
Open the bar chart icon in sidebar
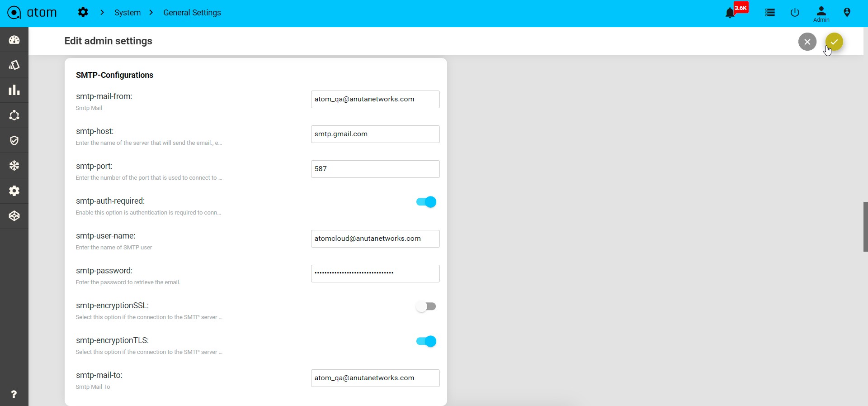14,90
